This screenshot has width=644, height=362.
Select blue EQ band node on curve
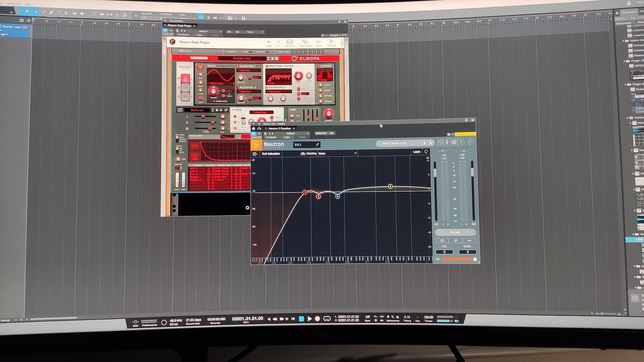pyautogui.click(x=338, y=196)
